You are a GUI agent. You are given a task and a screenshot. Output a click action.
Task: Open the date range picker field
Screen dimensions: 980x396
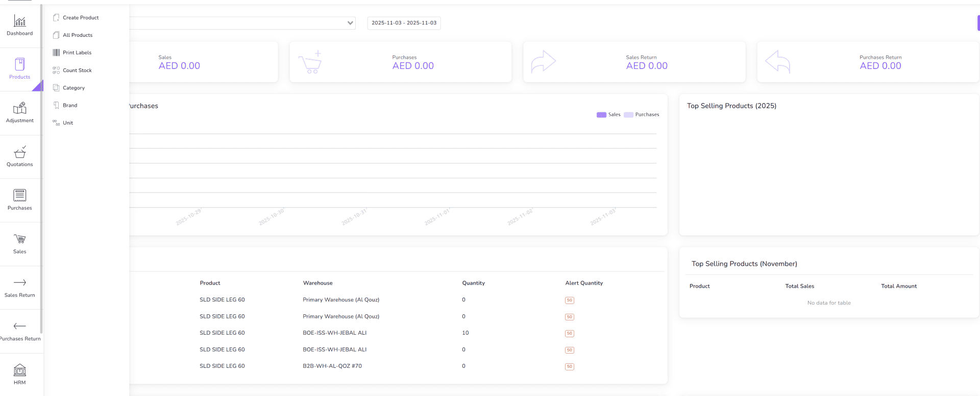[x=404, y=23]
